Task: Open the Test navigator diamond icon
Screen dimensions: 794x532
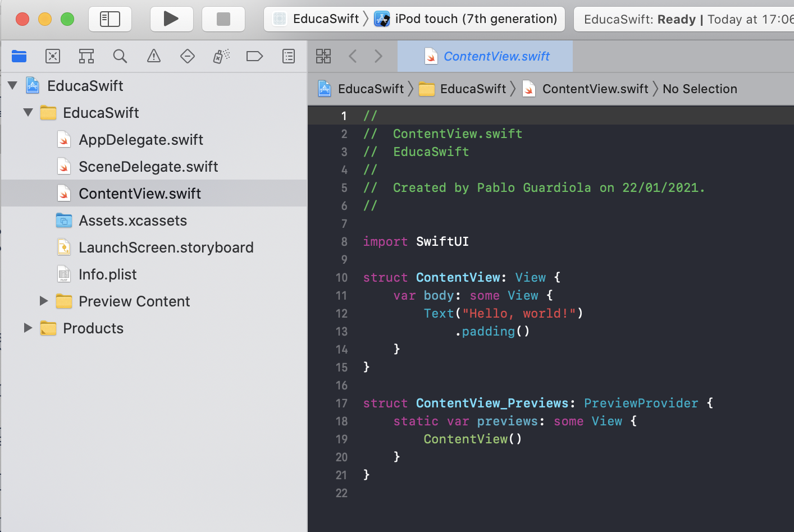Action: pyautogui.click(x=188, y=56)
